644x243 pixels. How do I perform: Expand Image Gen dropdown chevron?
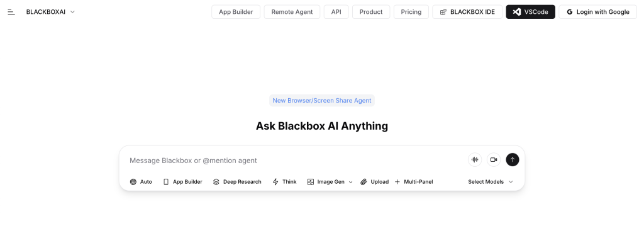point(351,182)
